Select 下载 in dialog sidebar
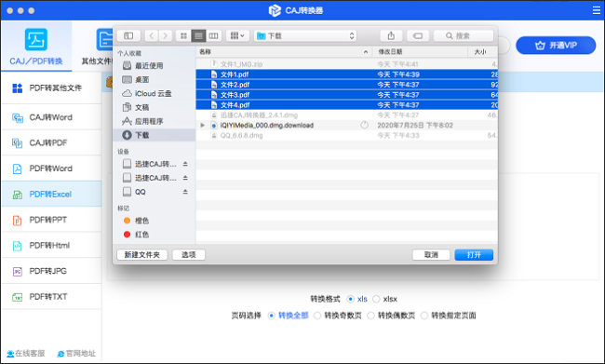605x364 pixels. (x=155, y=135)
